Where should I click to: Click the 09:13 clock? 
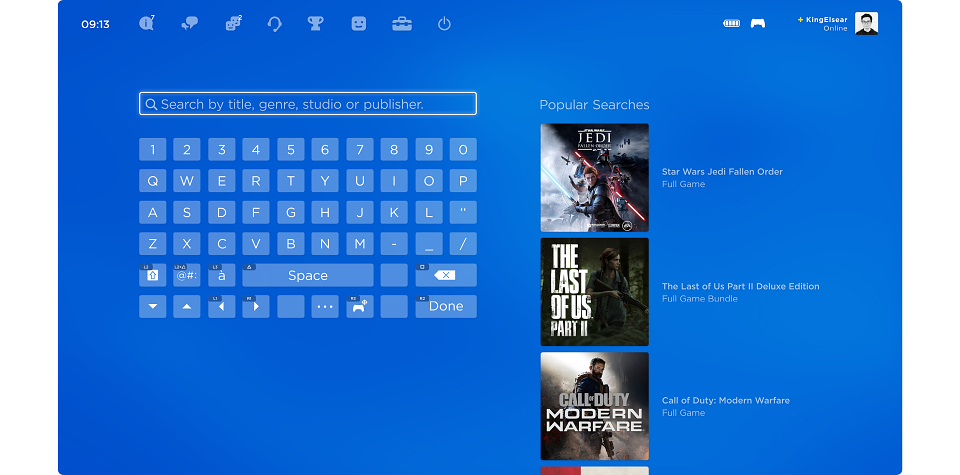tap(96, 24)
